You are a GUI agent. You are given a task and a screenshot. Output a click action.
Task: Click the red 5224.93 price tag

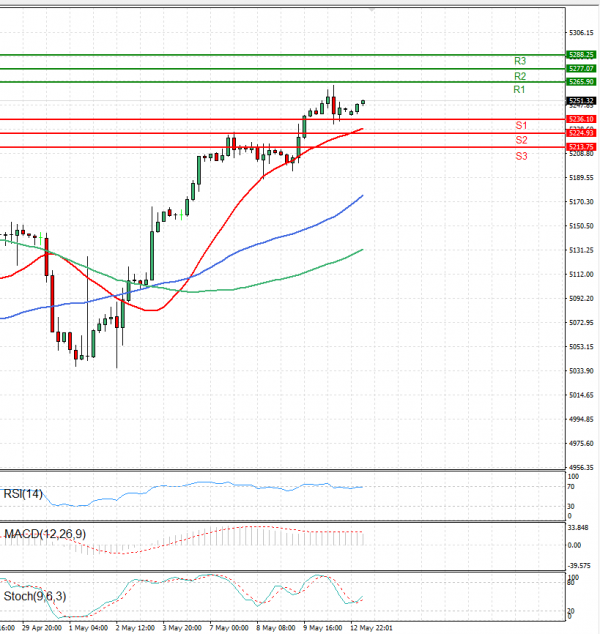(x=581, y=133)
